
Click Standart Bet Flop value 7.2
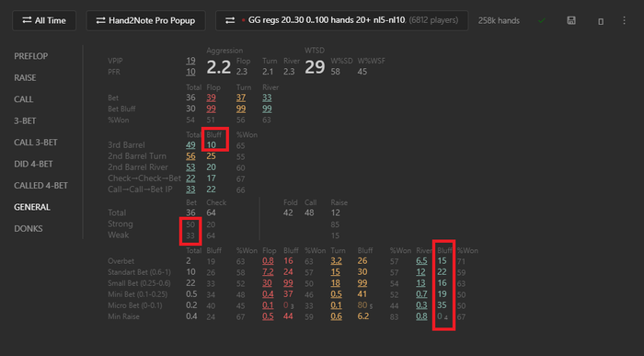pos(268,272)
